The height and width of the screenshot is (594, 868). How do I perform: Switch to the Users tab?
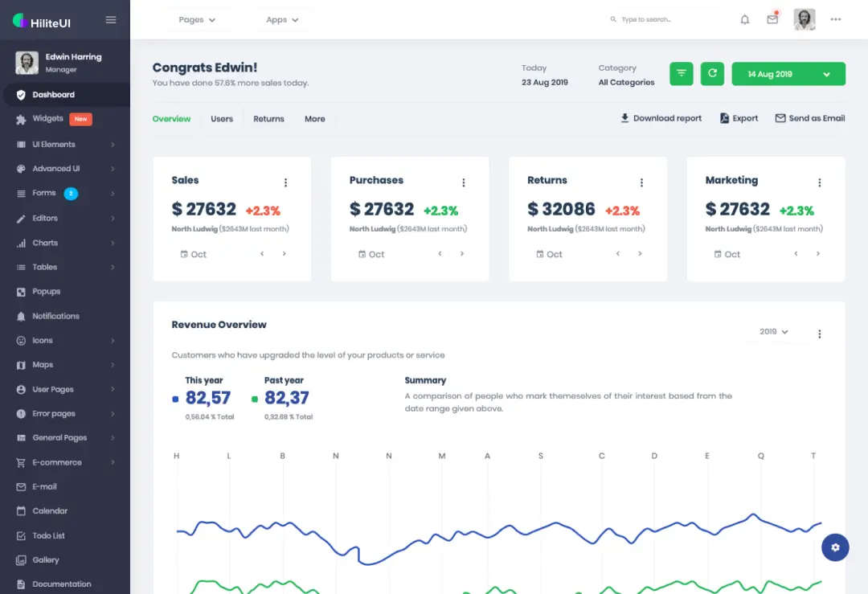click(x=222, y=119)
